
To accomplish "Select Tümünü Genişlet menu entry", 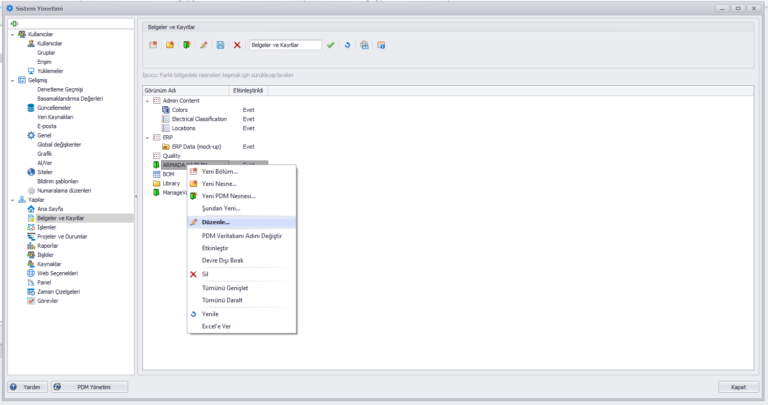I will [x=225, y=287].
